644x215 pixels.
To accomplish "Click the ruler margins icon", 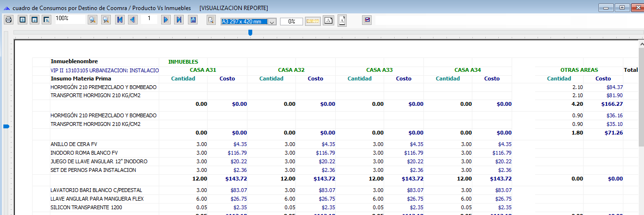I will coord(313,21).
